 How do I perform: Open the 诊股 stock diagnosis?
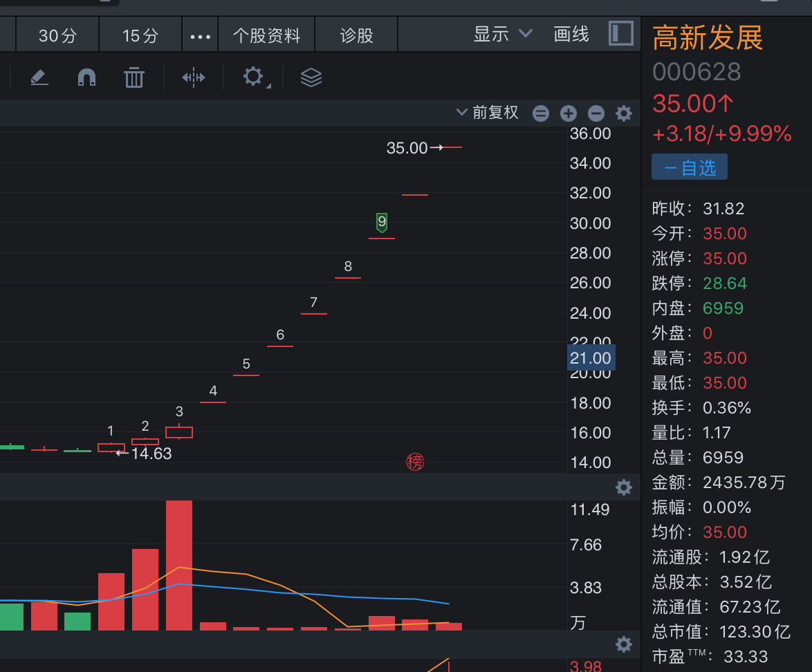pos(356,35)
